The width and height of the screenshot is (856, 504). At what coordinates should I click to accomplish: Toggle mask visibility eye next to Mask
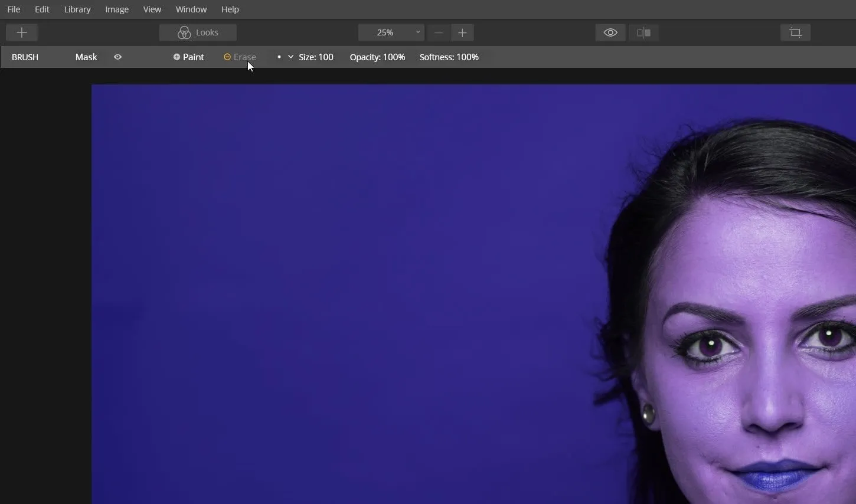click(x=118, y=57)
